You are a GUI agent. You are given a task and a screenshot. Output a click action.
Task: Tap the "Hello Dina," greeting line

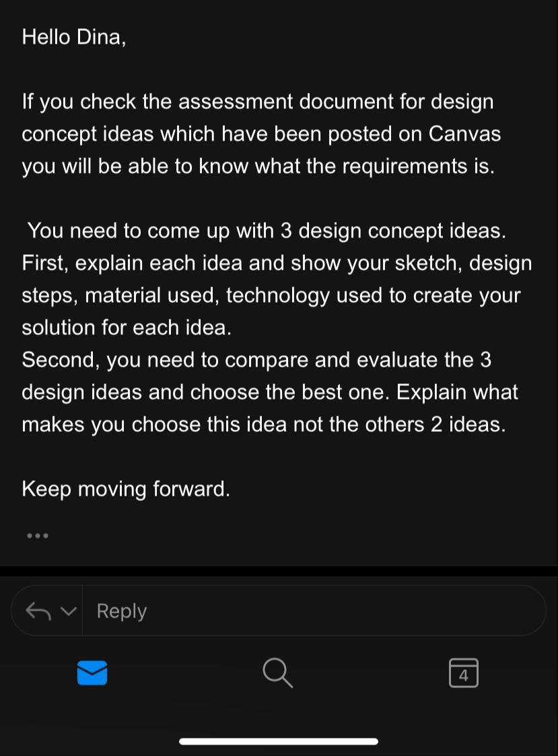(74, 37)
